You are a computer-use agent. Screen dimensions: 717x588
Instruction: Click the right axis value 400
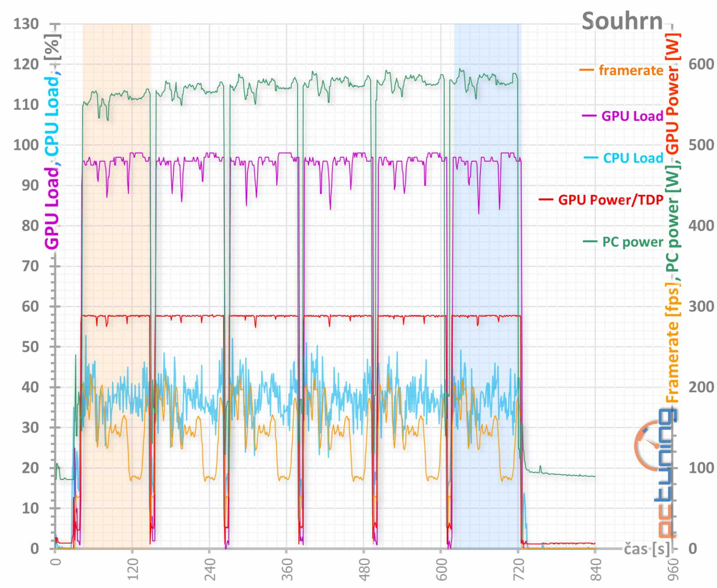tap(701, 226)
